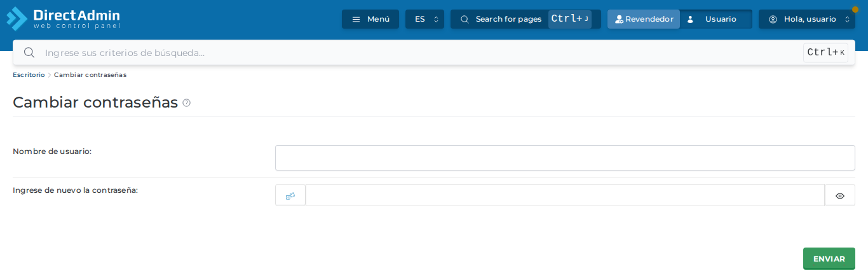Click the DirectAdmin logo
Viewport: 868px width, 280px height.
tap(63, 18)
